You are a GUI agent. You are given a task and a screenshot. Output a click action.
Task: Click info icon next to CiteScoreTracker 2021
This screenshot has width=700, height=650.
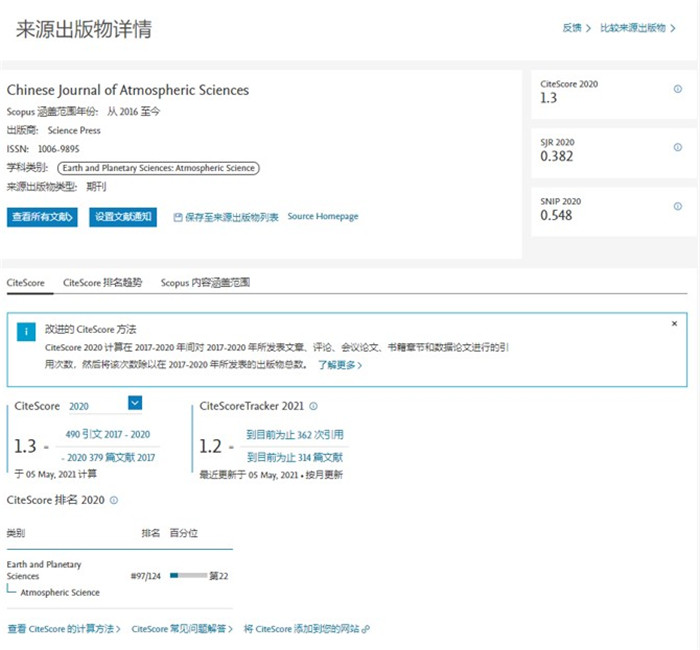(x=313, y=406)
